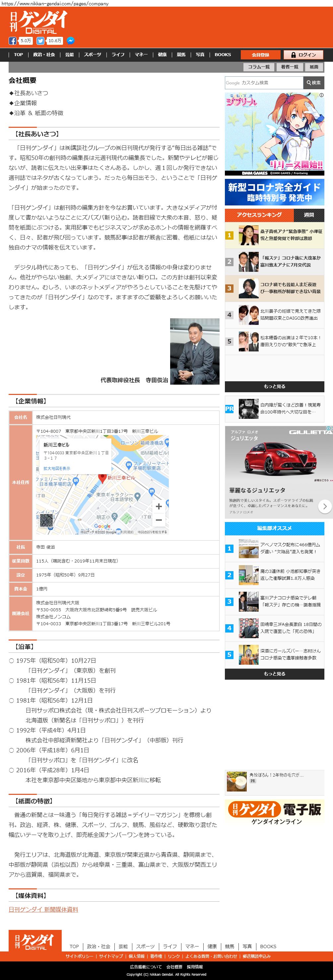Viewport: 333px width, 980px height.
Task: Open the コラム一覧 tab
Action: point(258,67)
